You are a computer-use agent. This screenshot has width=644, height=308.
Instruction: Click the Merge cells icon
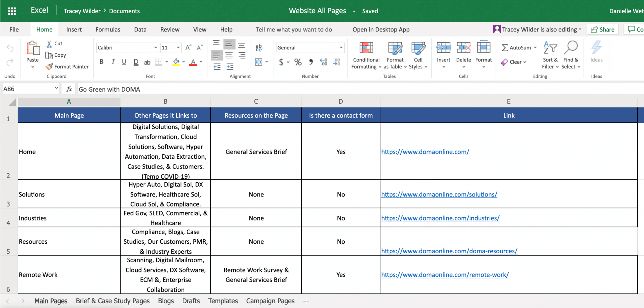(258, 62)
